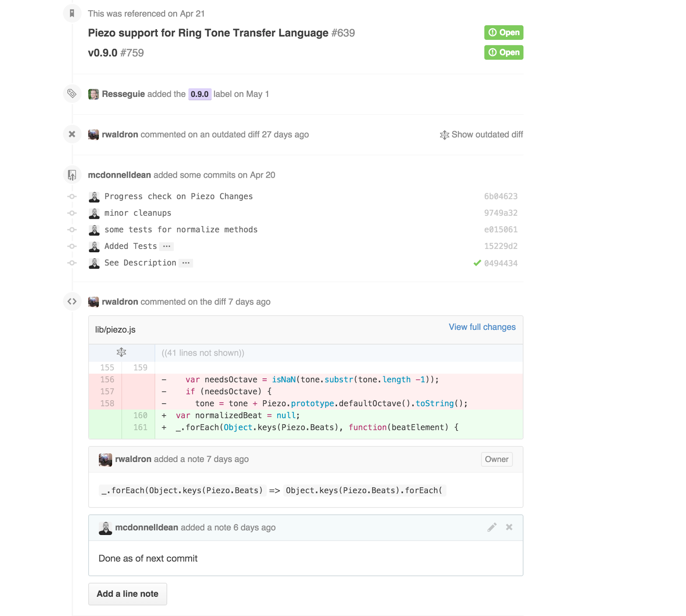Click the code diff icon beside rwaldron's comment
Viewport: 686px width, 616px height.
coord(72,302)
